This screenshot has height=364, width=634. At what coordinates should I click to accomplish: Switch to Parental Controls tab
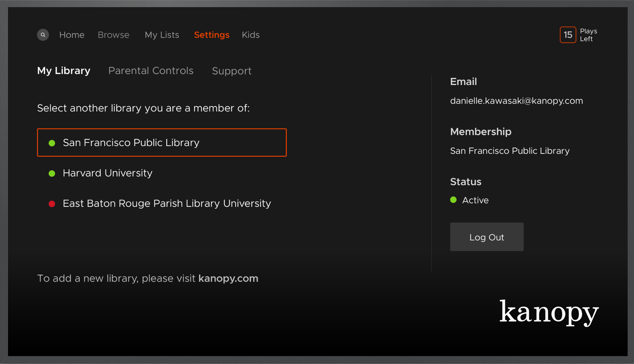[151, 71]
